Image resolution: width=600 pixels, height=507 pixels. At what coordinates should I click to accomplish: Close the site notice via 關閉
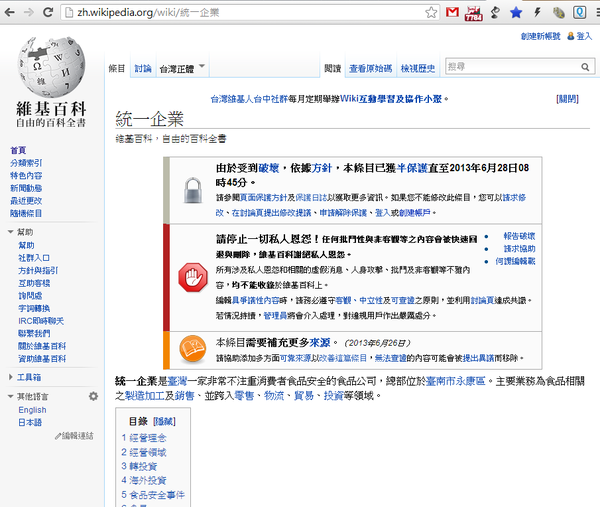click(x=567, y=99)
